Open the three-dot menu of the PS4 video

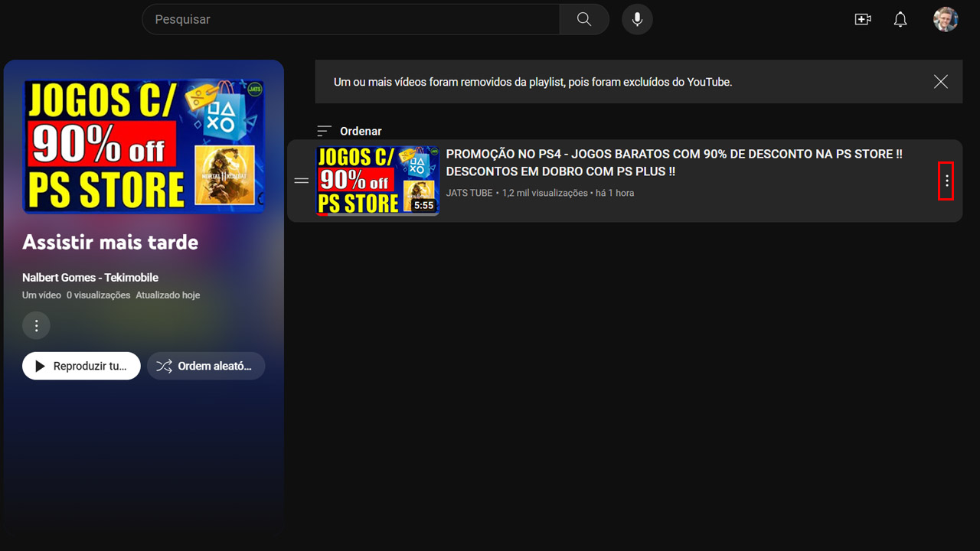click(946, 181)
